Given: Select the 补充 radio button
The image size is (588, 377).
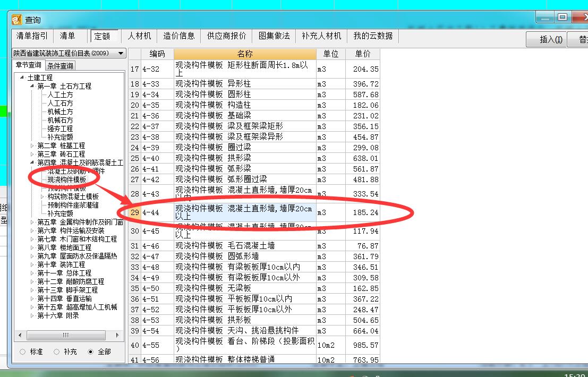Looking at the screenshot, I should coord(57,352).
